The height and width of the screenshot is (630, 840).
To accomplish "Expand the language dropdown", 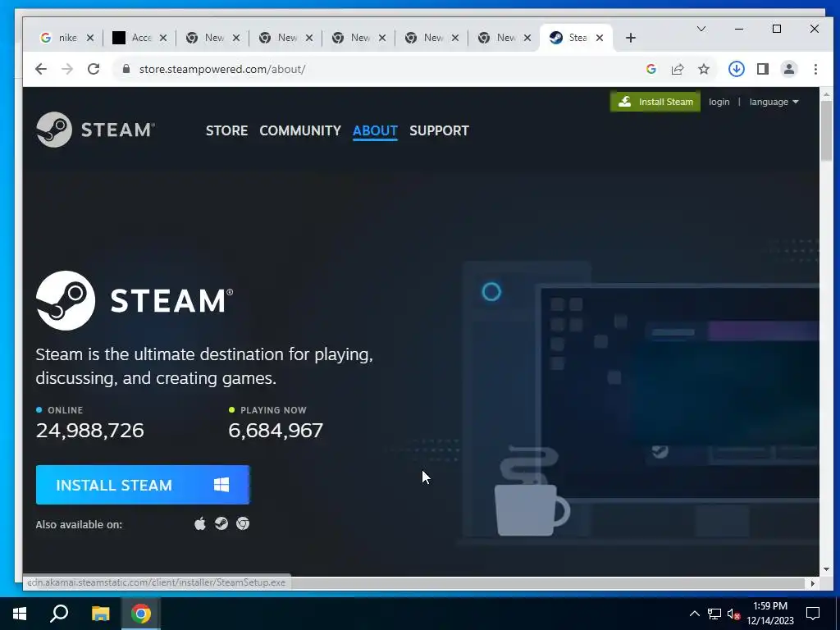I will click(x=774, y=102).
